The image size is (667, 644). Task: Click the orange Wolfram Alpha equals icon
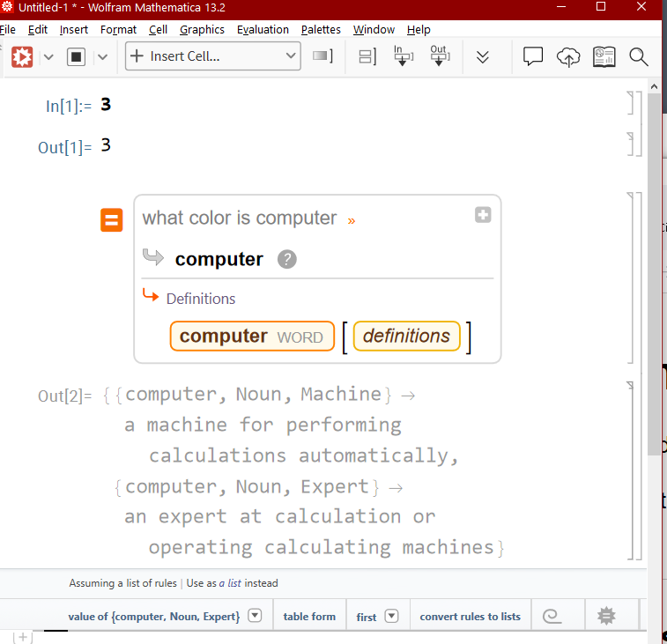(111, 220)
